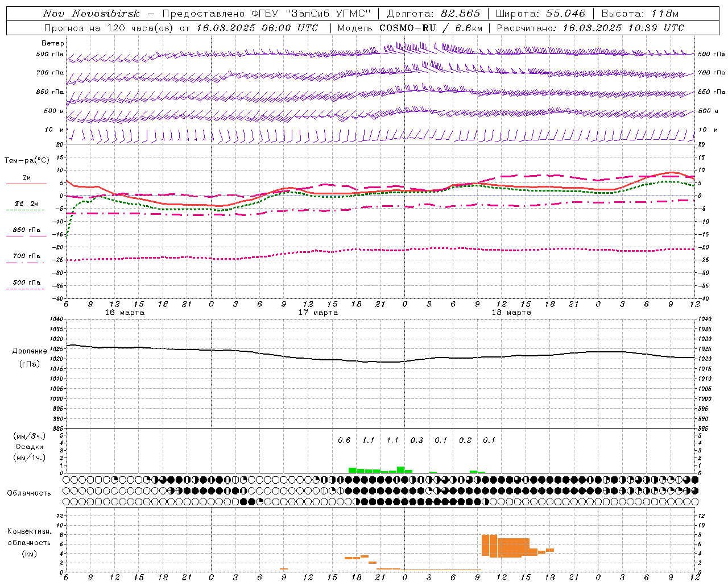Select the 'Давление' pressure chart label
Viewport: 728px width, 582px height.
[x=30, y=351]
